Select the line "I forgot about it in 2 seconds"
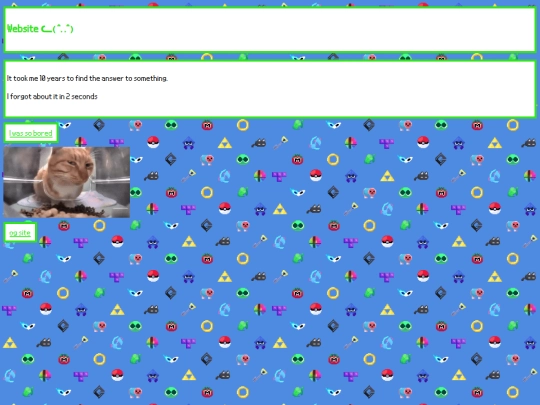Viewport: 540px width, 405px height. [x=52, y=96]
